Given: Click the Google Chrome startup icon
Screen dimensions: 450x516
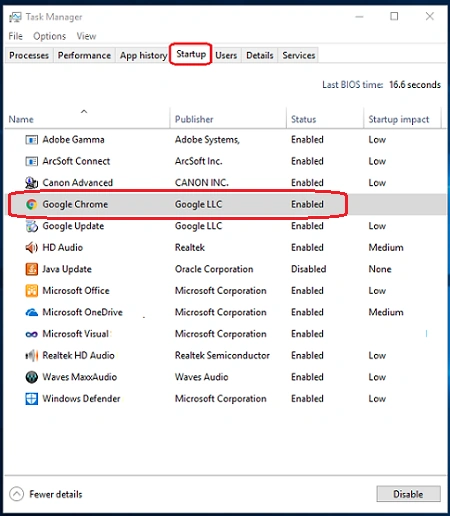Looking at the screenshot, I should [32, 204].
